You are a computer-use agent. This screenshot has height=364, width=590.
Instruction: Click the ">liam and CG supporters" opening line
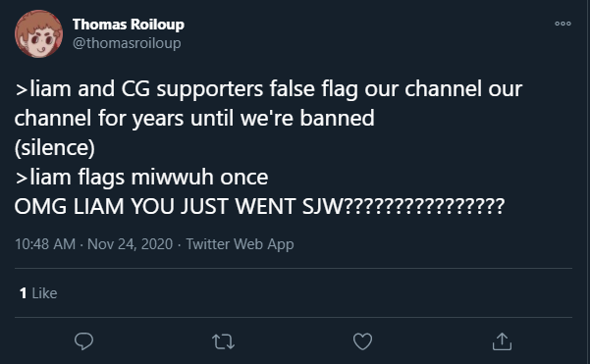[x=268, y=89]
